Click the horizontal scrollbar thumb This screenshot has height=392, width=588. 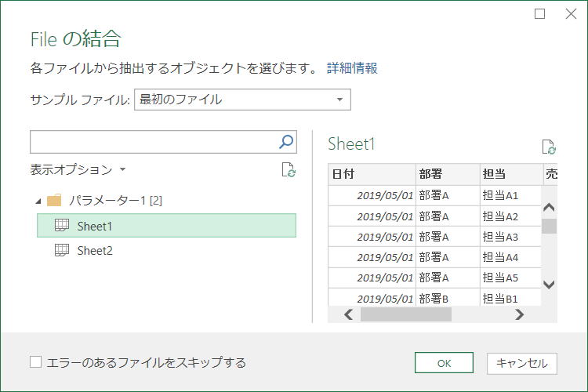click(x=406, y=314)
